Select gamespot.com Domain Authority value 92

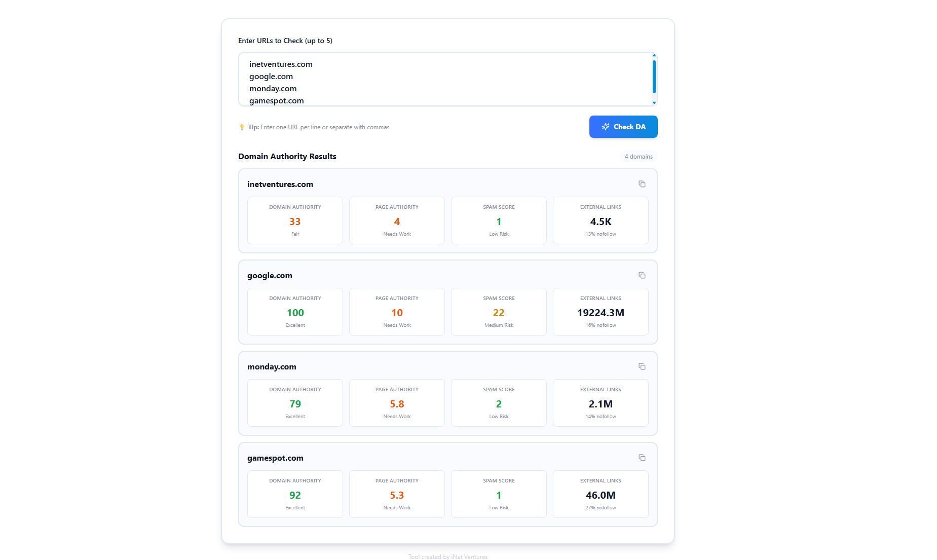(295, 495)
